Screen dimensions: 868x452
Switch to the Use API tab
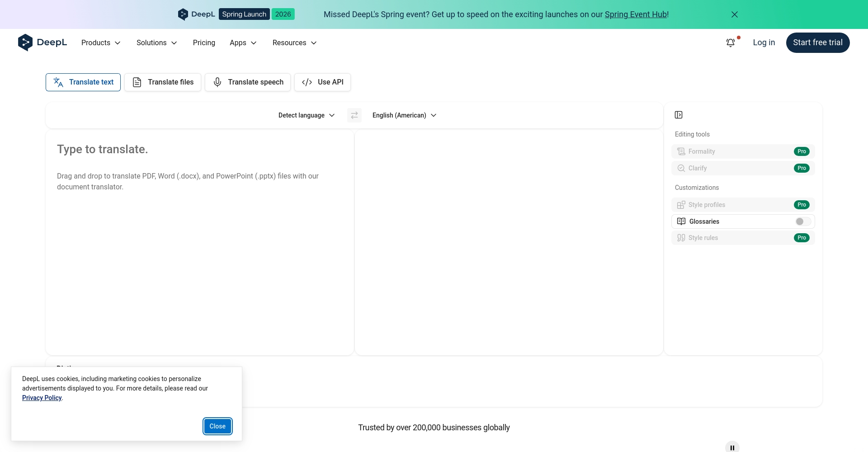coord(322,82)
